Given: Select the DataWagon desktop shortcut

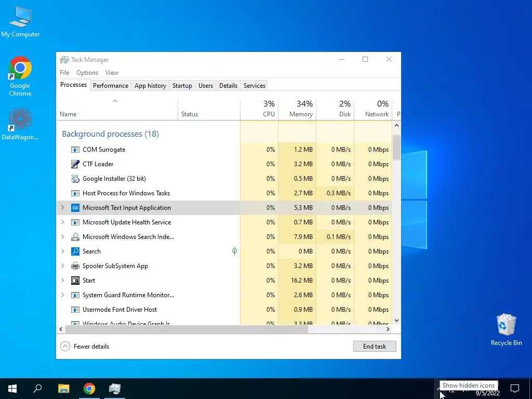Looking at the screenshot, I should [x=20, y=124].
